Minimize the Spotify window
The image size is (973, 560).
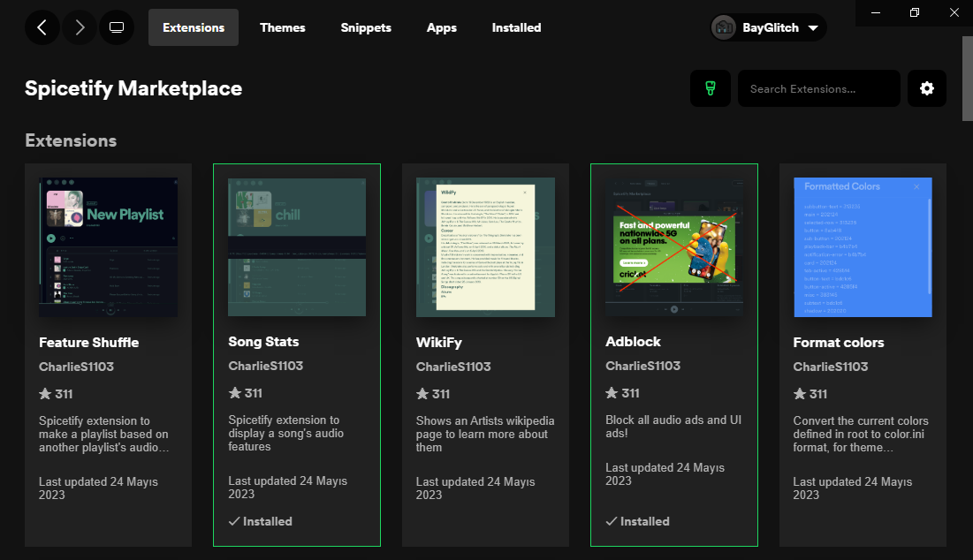(876, 12)
